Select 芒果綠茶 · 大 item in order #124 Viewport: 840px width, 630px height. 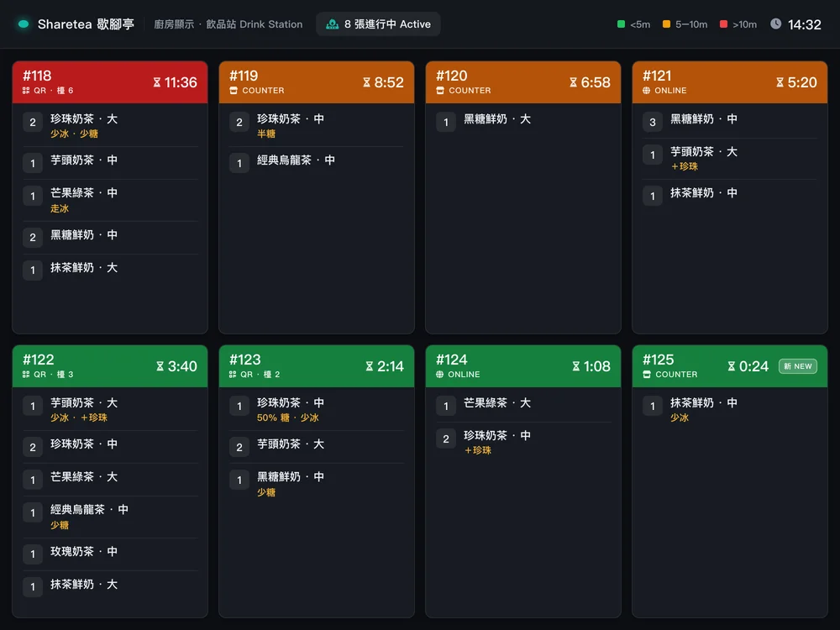tap(522, 405)
